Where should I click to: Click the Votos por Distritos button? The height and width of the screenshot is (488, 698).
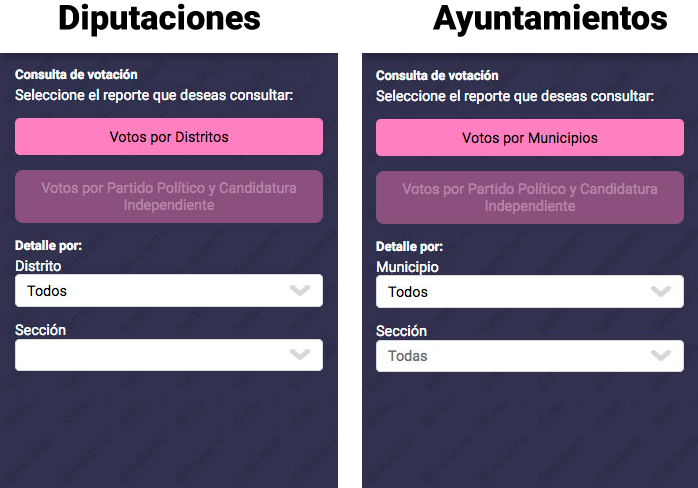pos(168,137)
